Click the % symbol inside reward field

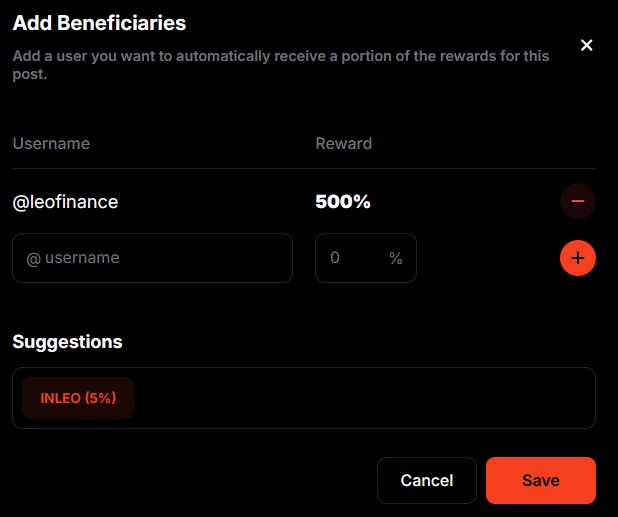396,258
